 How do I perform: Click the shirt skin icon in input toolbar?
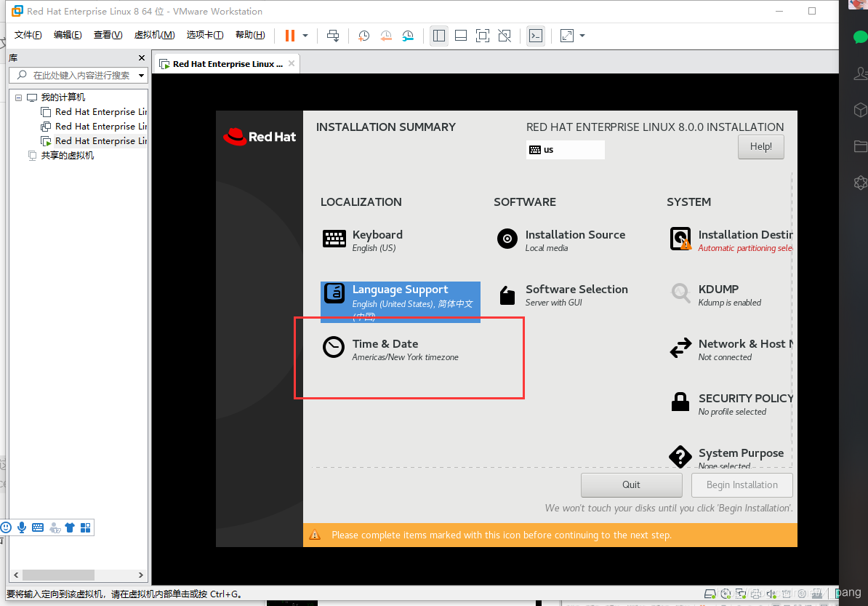(x=70, y=527)
